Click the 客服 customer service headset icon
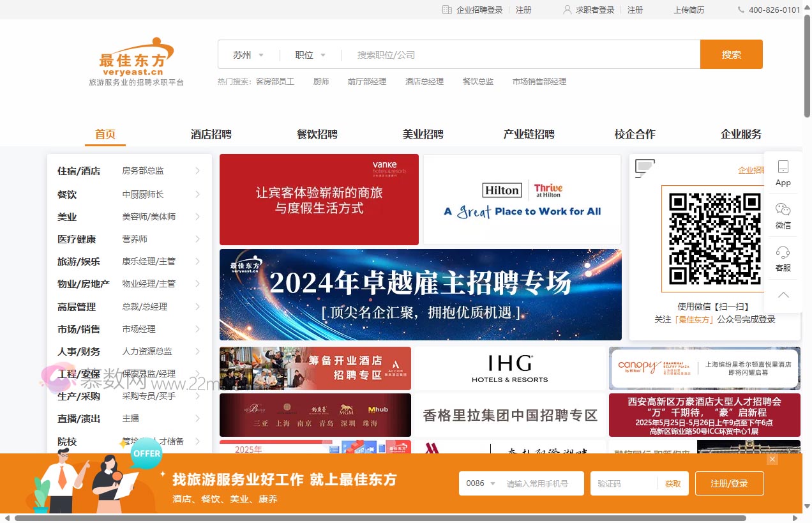 783,255
